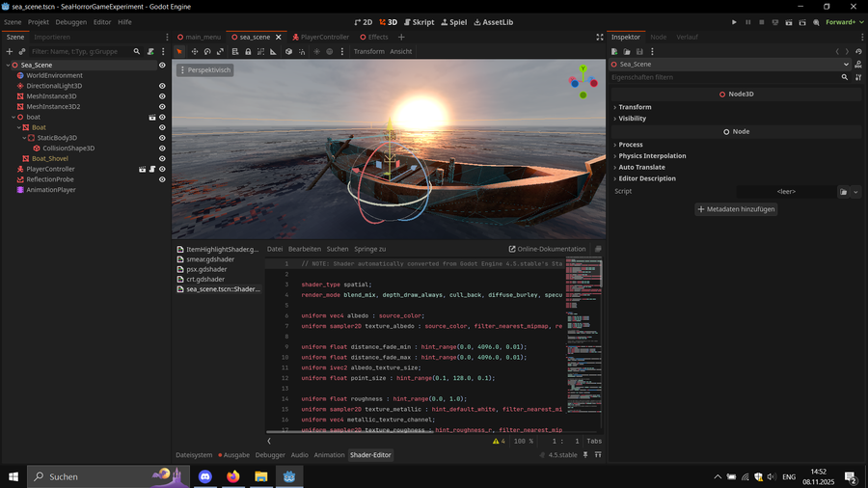Save the edited resource in the Inspector
This screenshot has height=488, width=868.
click(639, 51)
